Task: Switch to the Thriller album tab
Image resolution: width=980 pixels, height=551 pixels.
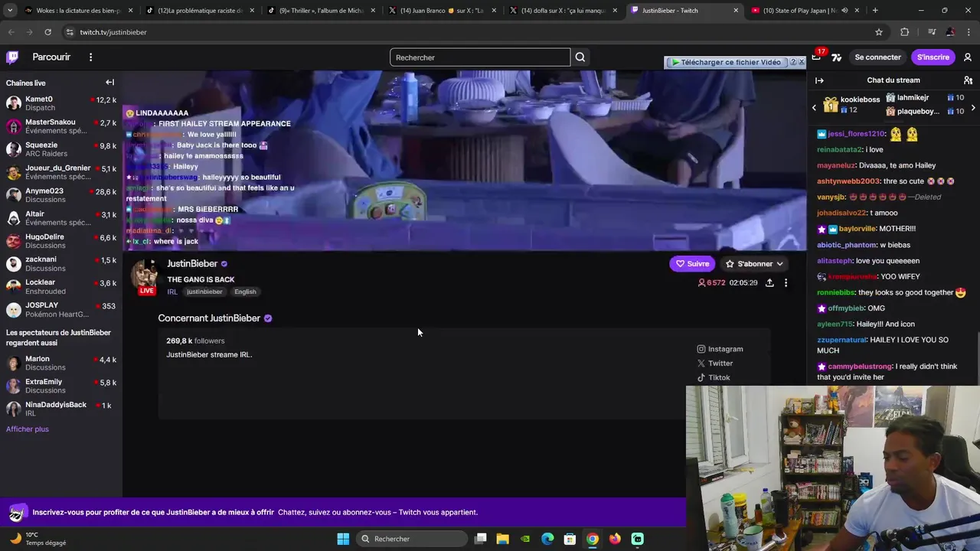Action: pyautogui.click(x=321, y=11)
